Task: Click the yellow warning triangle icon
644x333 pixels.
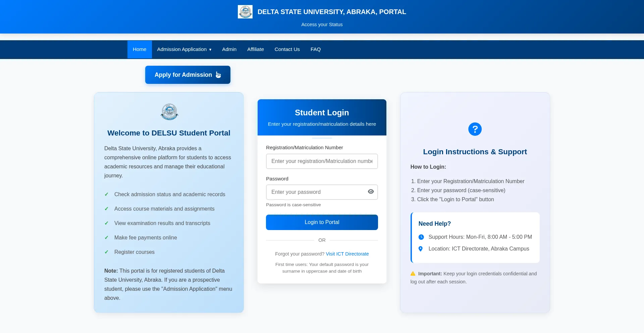Action: [413, 274]
